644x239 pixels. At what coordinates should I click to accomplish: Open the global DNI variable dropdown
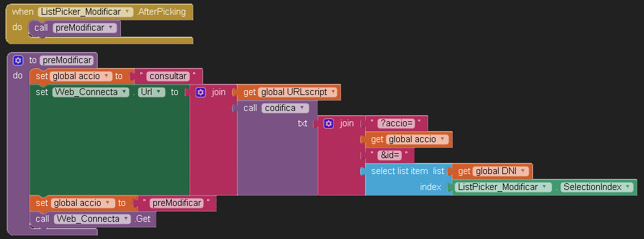(x=523, y=171)
